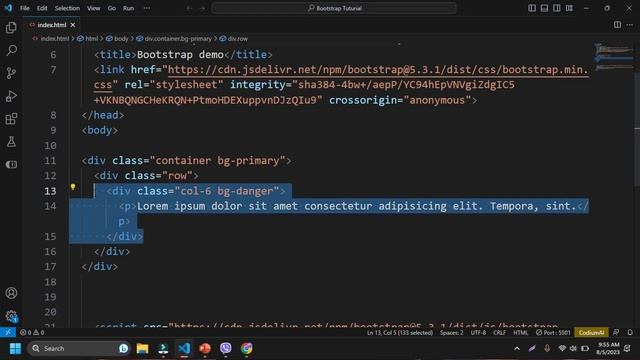
Task: Open the Windows Start button
Action: coord(15,348)
